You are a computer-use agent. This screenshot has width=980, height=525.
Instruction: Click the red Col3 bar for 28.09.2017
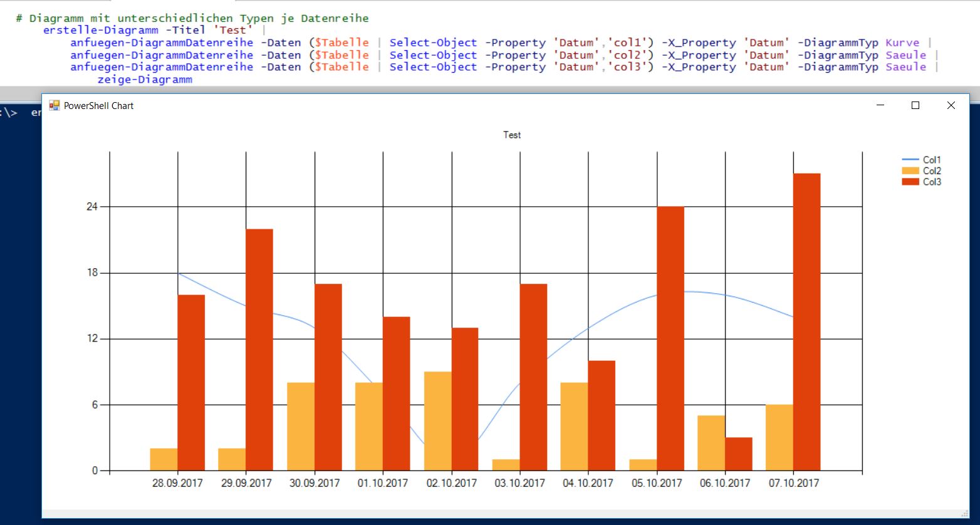coord(191,383)
